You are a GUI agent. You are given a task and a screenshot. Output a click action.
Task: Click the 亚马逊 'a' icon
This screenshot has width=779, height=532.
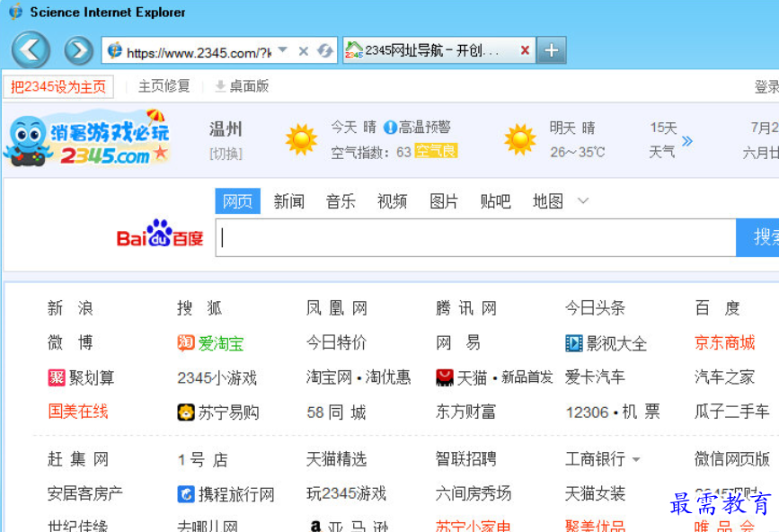tap(315, 526)
